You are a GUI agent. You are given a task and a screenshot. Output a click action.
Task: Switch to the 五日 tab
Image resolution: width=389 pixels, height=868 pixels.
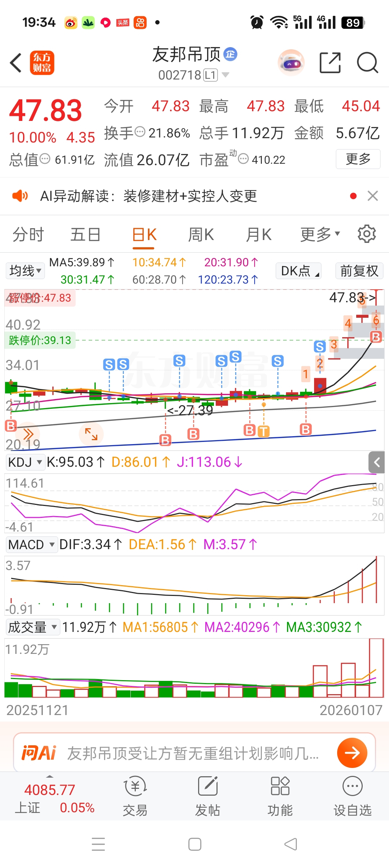tap(85, 234)
